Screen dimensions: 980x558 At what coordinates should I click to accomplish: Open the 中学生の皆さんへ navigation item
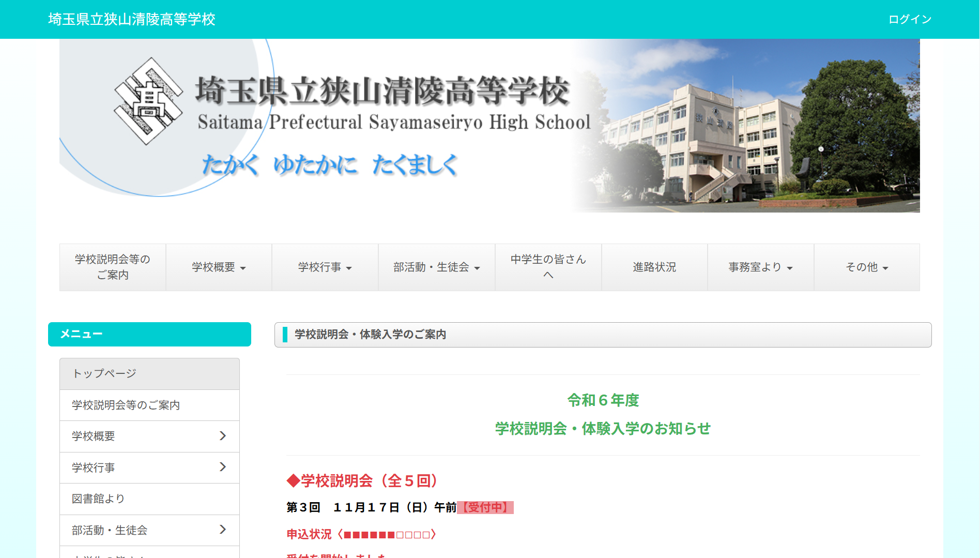(548, 267)
